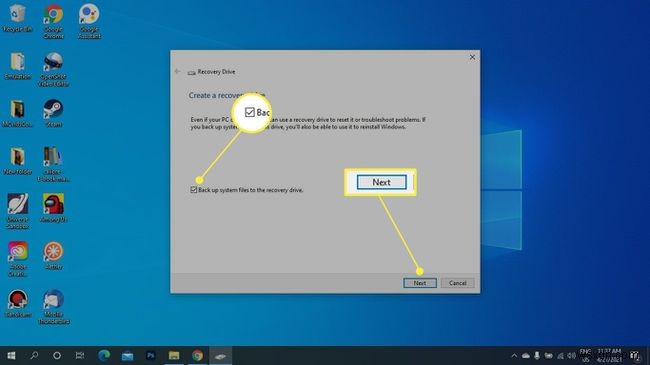
Task: Close the Recovery Drive dialog
Action: (472, 57)
